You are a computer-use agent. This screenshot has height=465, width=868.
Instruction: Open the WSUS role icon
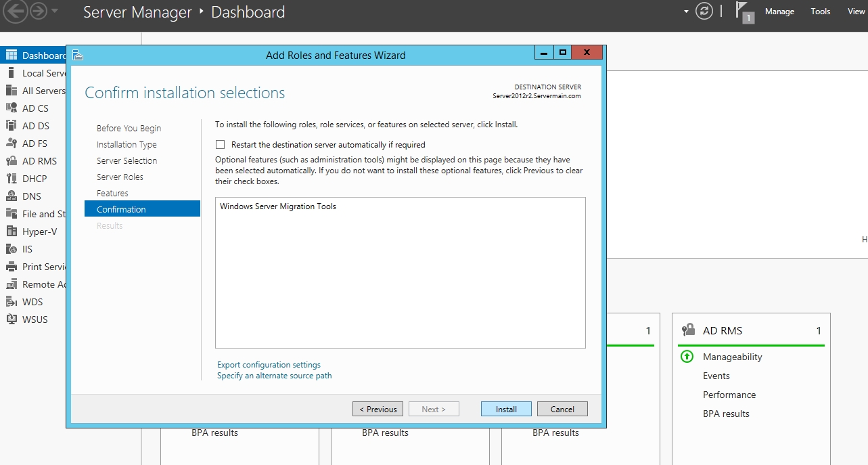point(12,319)
